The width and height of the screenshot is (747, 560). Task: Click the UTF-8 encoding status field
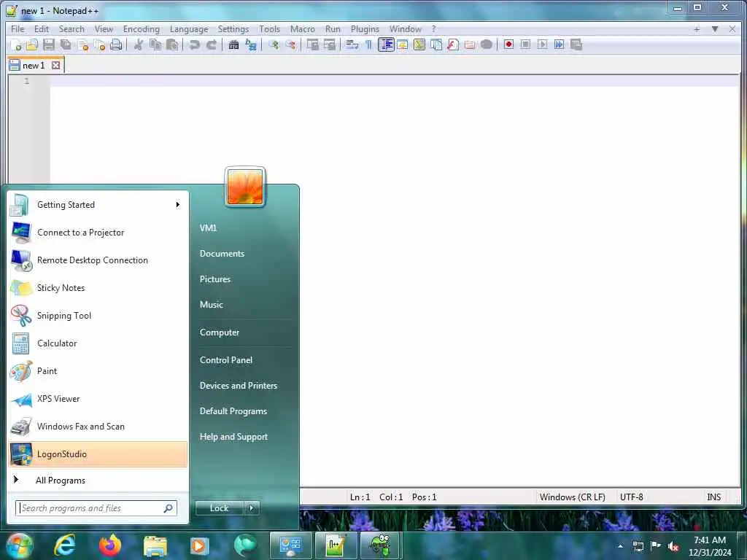(631, 497)
